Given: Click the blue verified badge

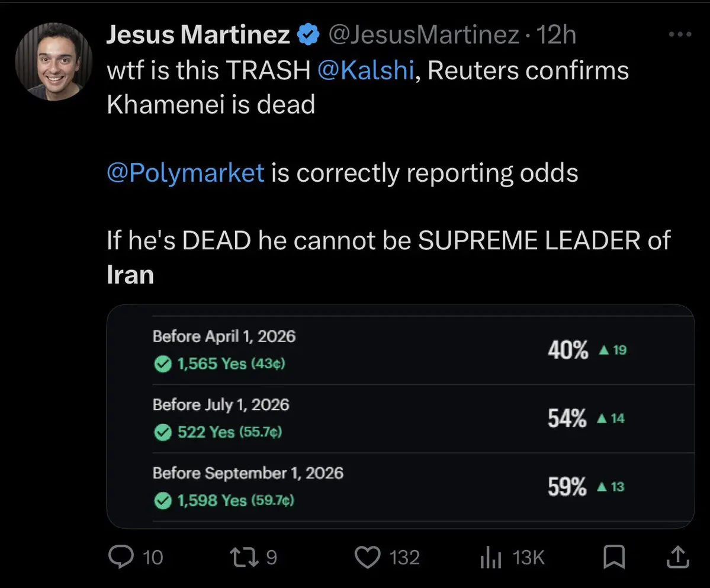Looking at the screenshot, I should tap(309, 36).
